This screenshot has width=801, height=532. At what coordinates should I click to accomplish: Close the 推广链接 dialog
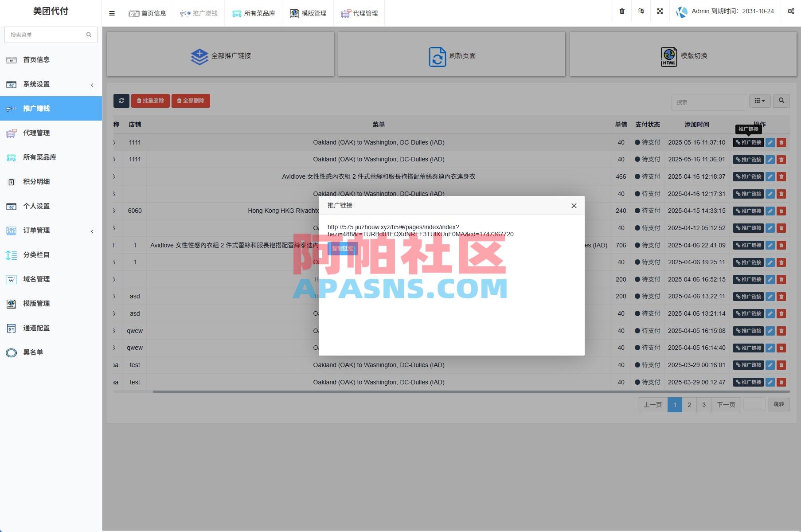pos(574,205)
